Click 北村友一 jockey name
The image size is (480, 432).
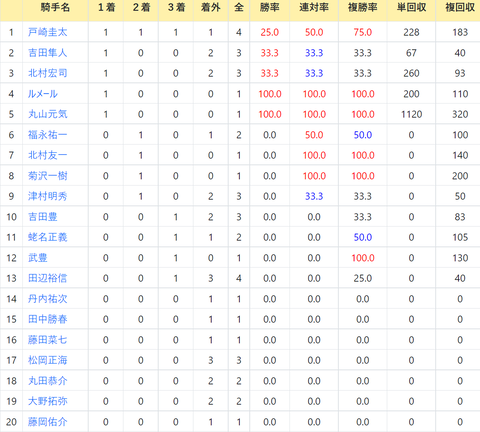pyautogui.click(x=48, y=155)
